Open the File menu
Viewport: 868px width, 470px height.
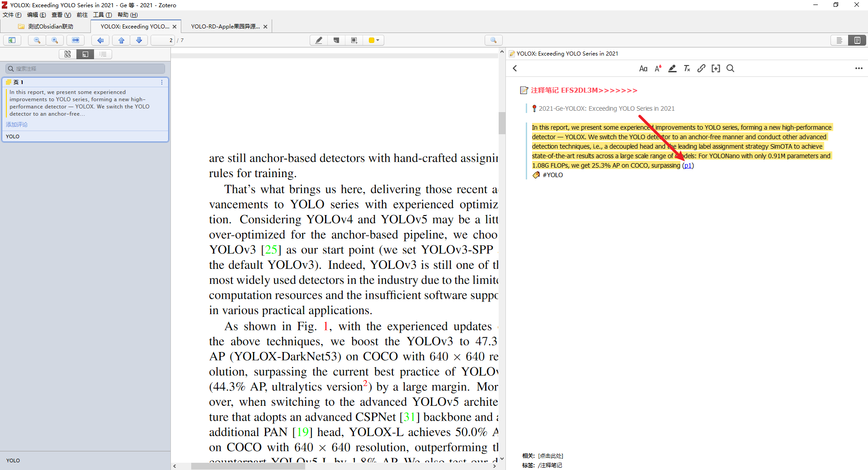(12, 15)
